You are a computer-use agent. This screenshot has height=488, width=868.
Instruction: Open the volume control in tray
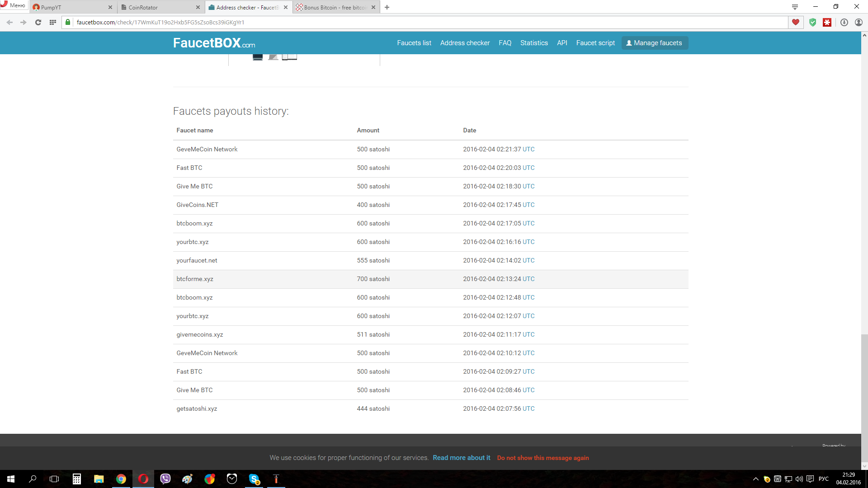pos(799,479)
